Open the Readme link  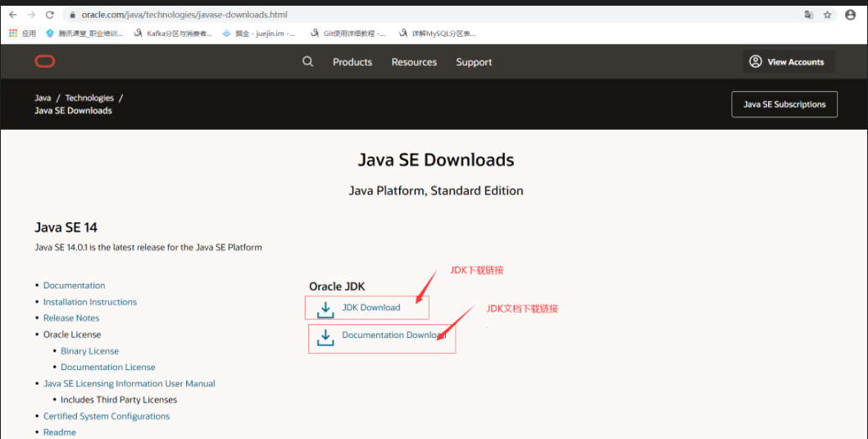tap(60, 432)
